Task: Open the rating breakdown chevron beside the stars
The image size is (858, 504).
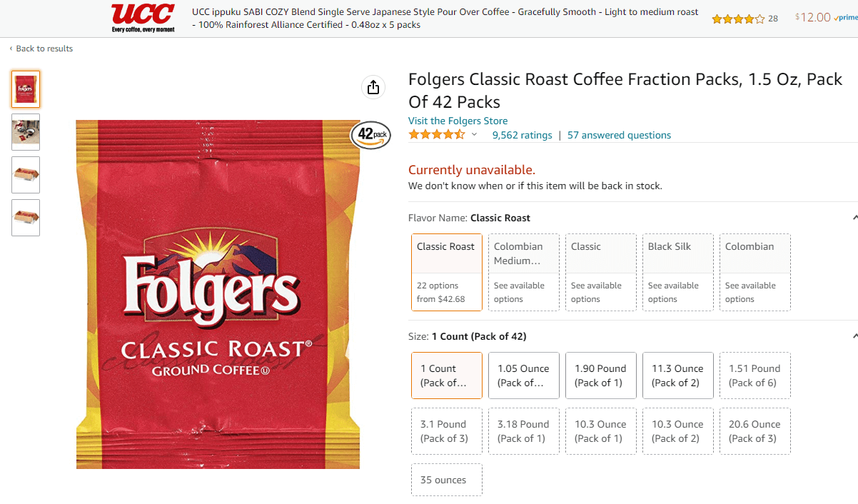Action: pos(474,134)
